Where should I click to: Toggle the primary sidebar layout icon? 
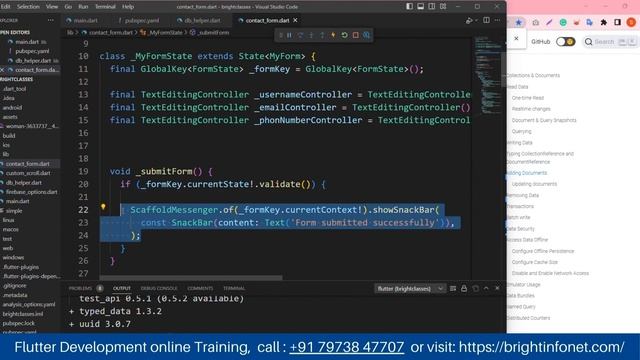(x=409, y=7)
